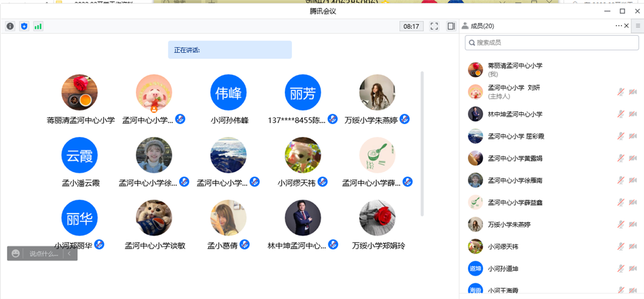The image size is (644, 299).
Task: Click the 08:17 meeting timer
Action: 411,26
